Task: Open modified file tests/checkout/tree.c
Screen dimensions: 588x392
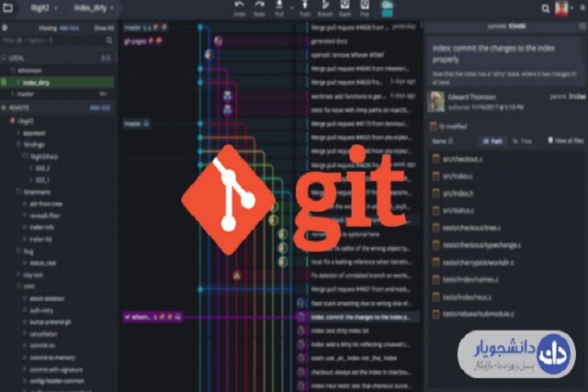Action: 471,228
